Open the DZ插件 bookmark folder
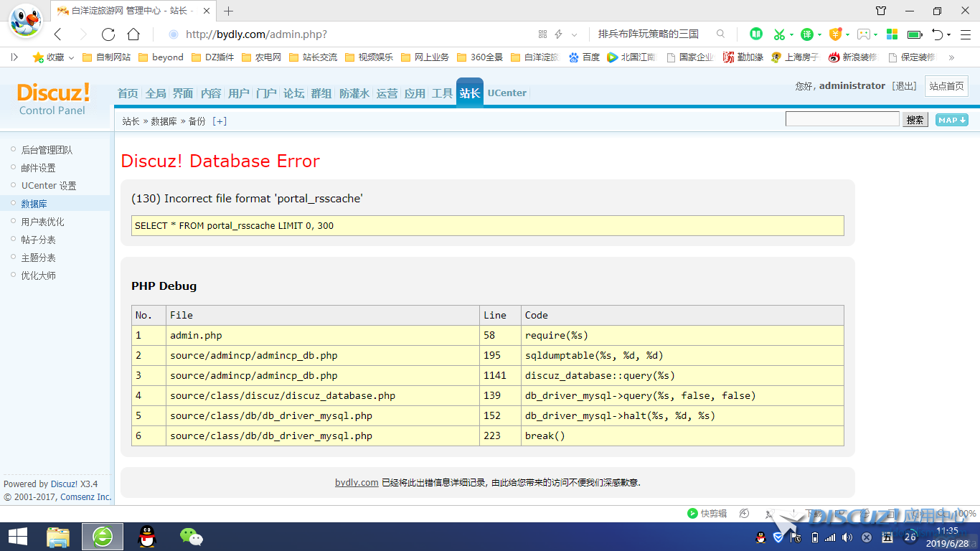Image resolution: width=980 pixels, height=551 pixels. (x=213, y=57)
